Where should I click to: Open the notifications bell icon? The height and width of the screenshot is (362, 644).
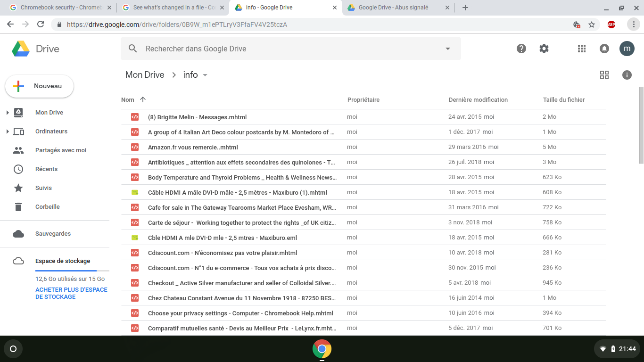pos(604,49)
